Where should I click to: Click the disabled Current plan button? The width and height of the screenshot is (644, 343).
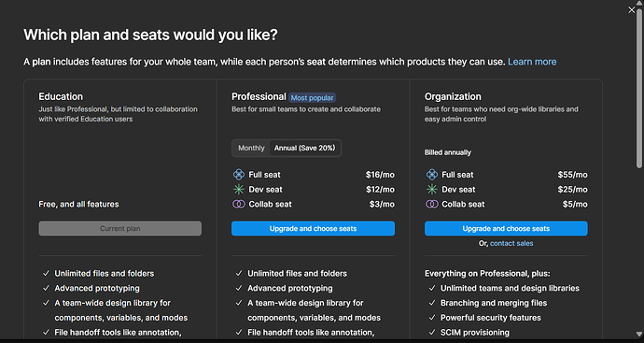[119, 229]
